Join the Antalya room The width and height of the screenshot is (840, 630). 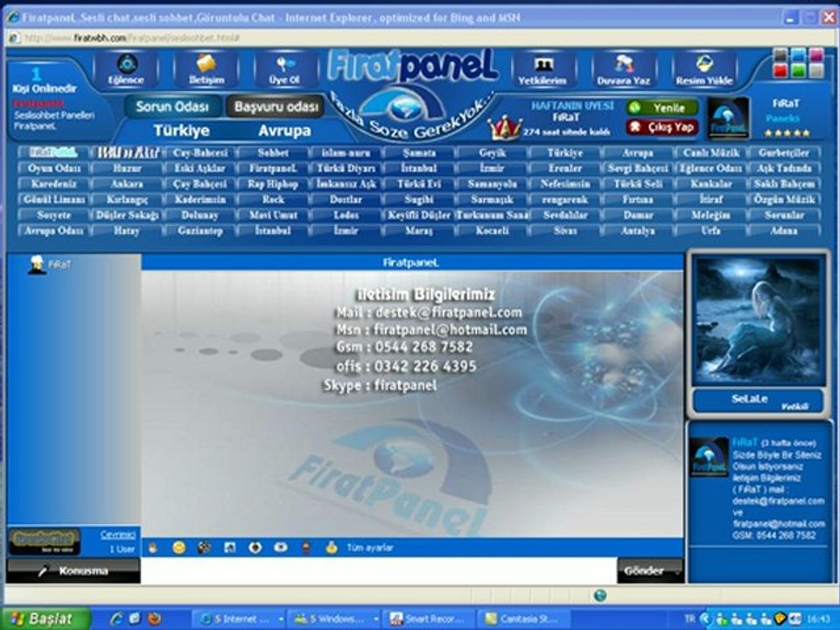point(638,230)
